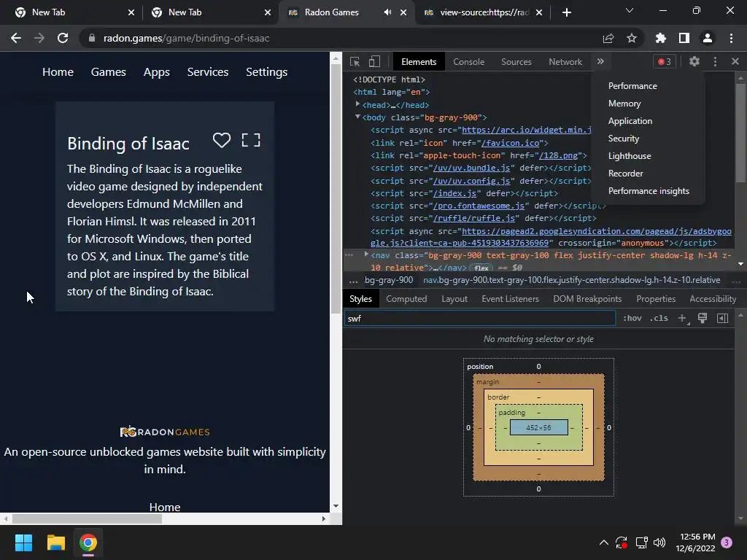Image resolution: width=747 pixels, height=560 pixels.
Task: Click the Apps navigation link
Action: click(156, 72)
